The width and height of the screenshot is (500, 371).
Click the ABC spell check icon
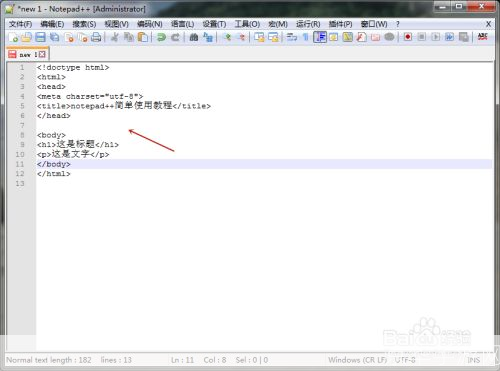pos(482,37)
